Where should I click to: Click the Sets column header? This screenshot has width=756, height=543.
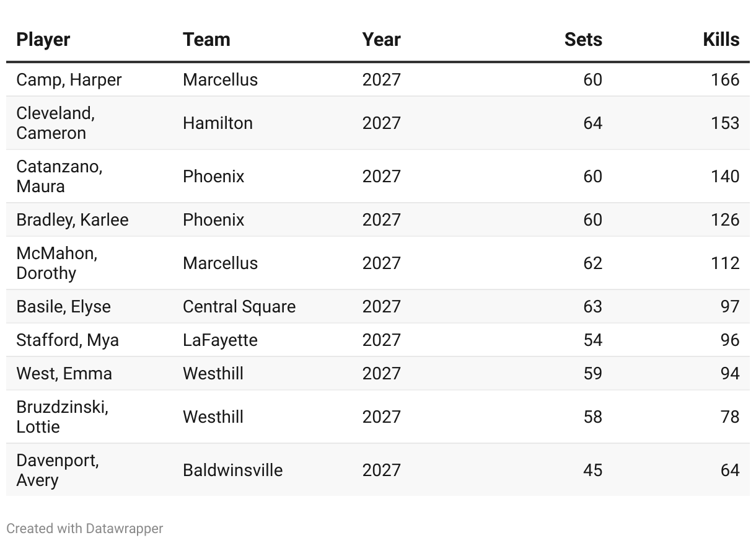click(582, 40)
